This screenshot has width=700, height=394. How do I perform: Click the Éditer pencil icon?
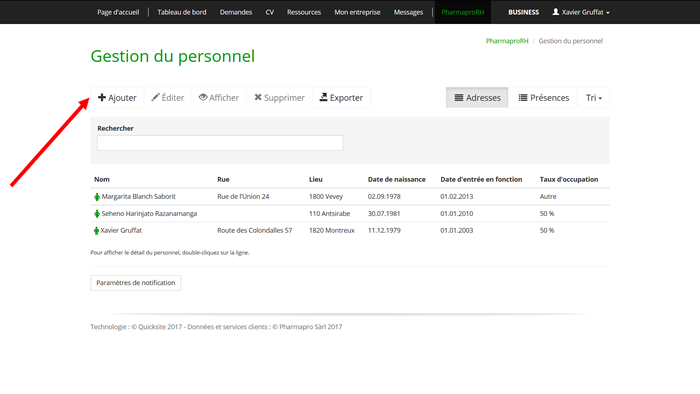tap(155, 97)
